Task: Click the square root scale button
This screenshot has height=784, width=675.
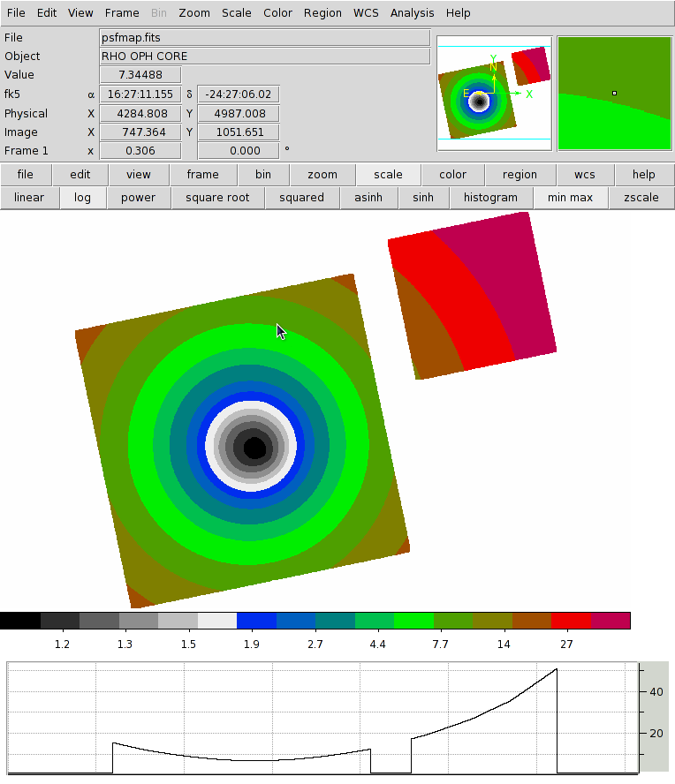Action: tap(217, 198)
